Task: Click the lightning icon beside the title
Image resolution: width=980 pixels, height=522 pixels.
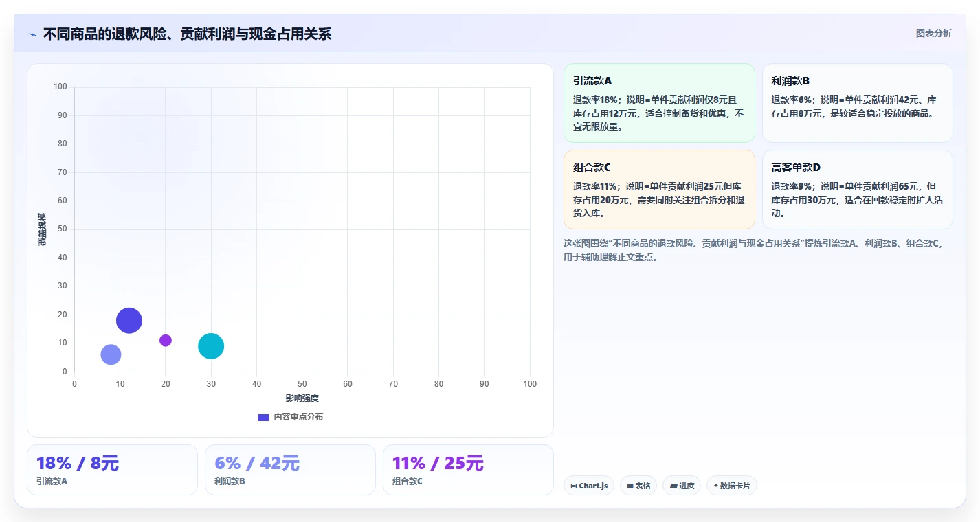Action: click(33, 34)
